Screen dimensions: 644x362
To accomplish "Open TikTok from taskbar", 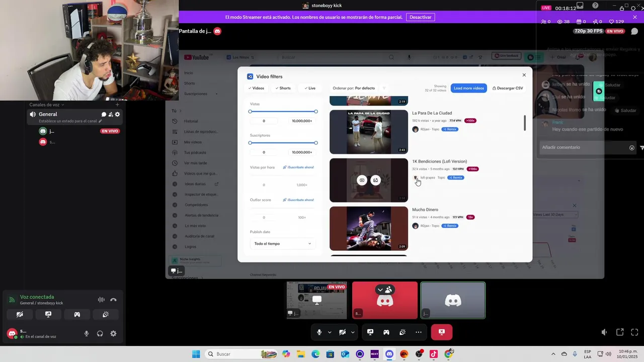I will coord(434,354).
